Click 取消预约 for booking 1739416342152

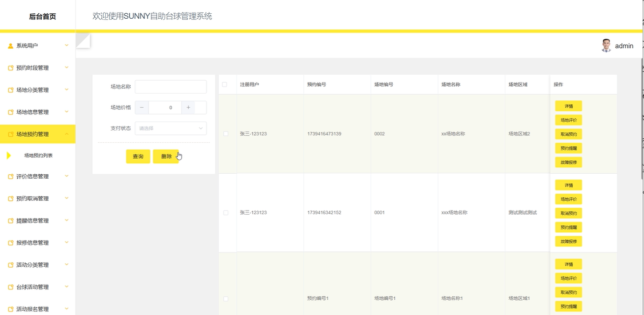(x=568, y=213)
